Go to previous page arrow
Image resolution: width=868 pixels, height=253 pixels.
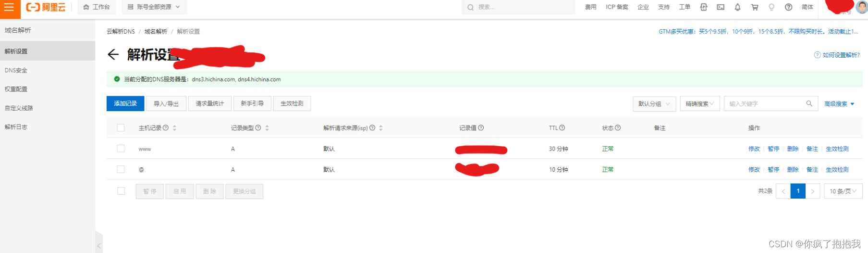pos(783,191)
